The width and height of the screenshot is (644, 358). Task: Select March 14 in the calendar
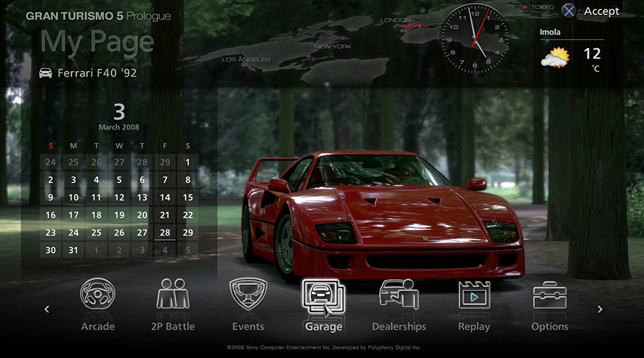coord(165,198)
